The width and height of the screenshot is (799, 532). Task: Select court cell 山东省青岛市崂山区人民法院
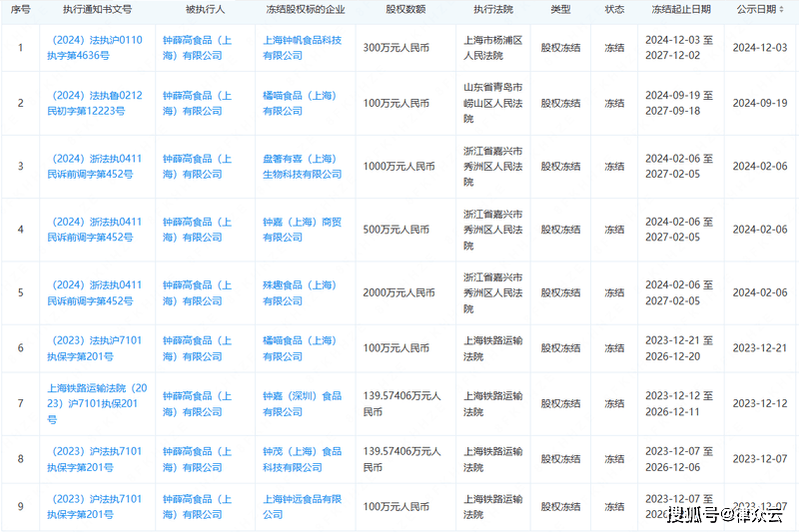point(492,104)
